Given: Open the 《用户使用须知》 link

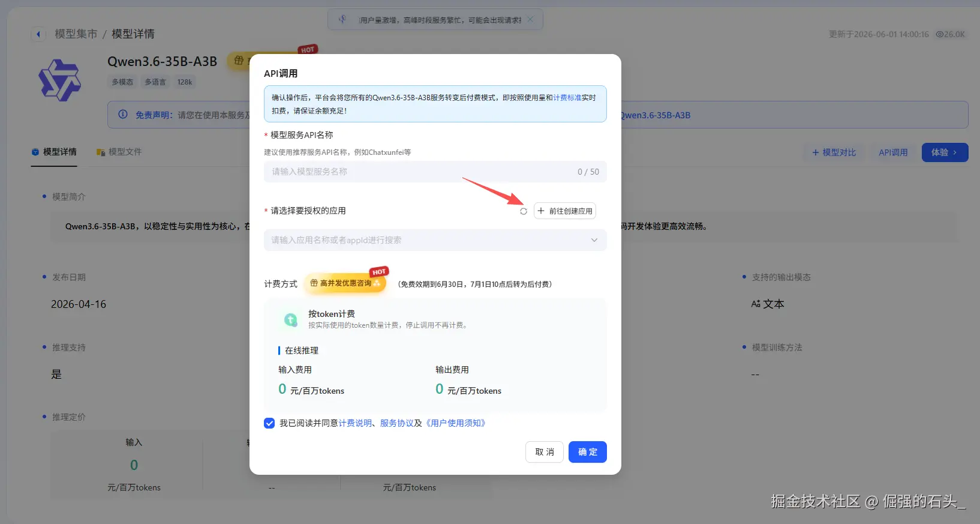Looking at the screenshot, I should (x=456, y=423).
